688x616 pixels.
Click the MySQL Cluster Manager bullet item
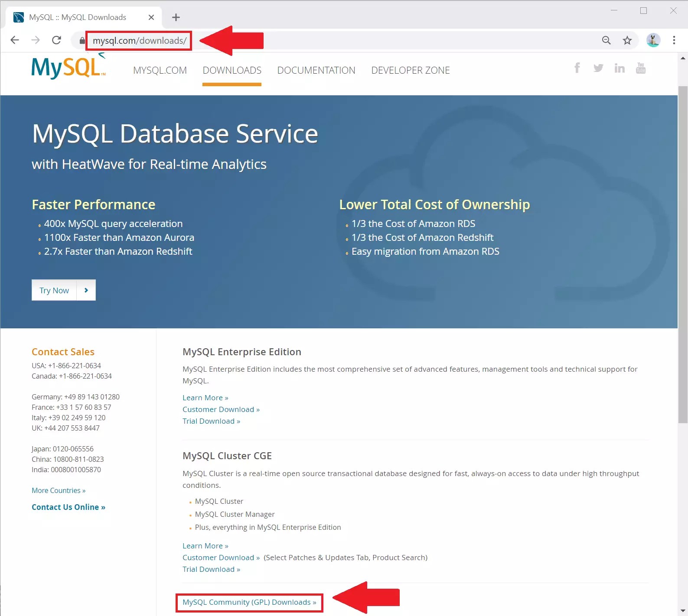[235, 514]
